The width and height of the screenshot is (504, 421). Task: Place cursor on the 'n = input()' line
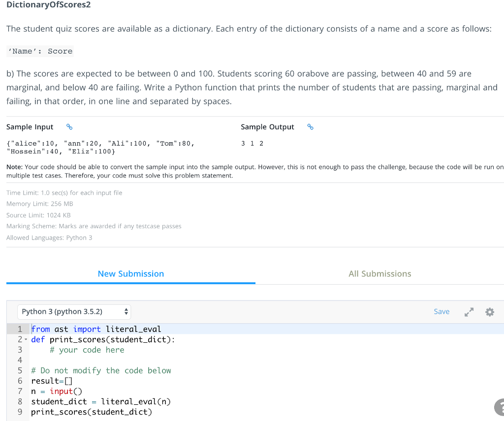pos(57,391)
